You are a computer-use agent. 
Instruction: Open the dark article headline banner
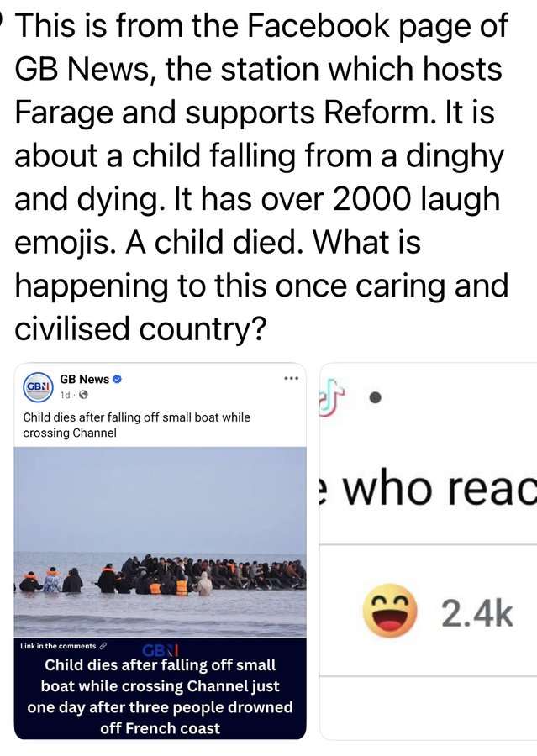pos(161,689)
